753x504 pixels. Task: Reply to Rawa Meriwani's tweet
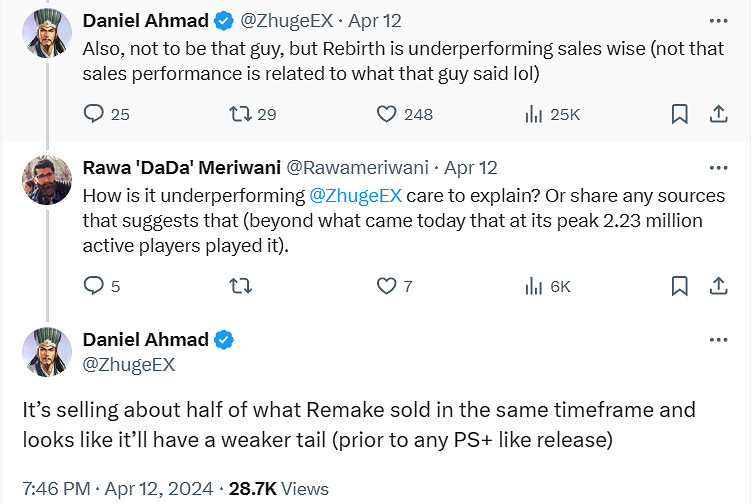pyautogui.click(x=94, y=286)
